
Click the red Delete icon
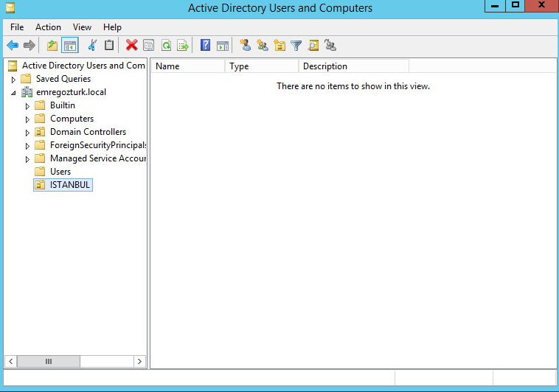[x=131, y=46]
